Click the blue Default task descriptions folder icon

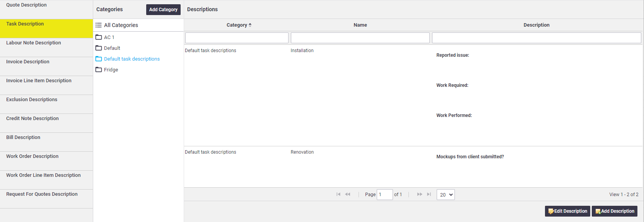tap(99, 59)
